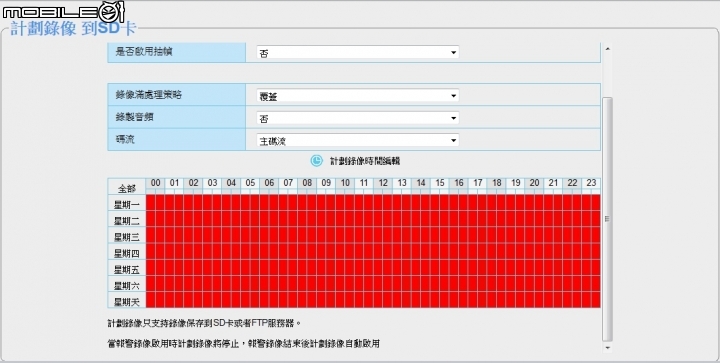Click the 02 hour column header

(x=193, y=183)
